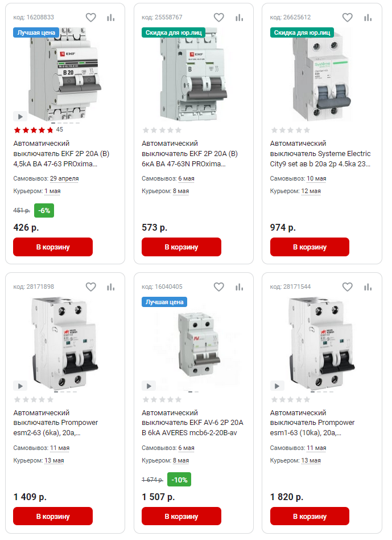Open EKF 6кА ВА 47-63N PROxima product link
The height and width of the screenshot is (540, 392).
coord(189,154)
